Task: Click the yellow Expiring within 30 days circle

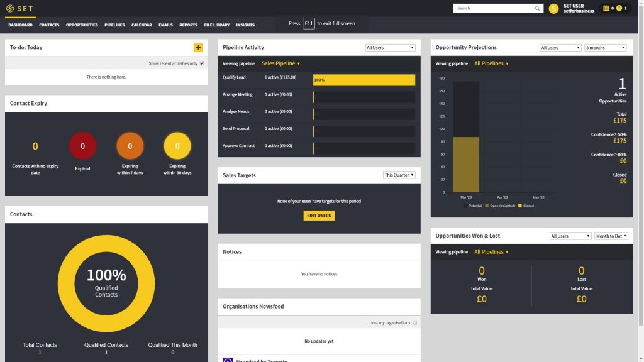Action: click(177, 146)
